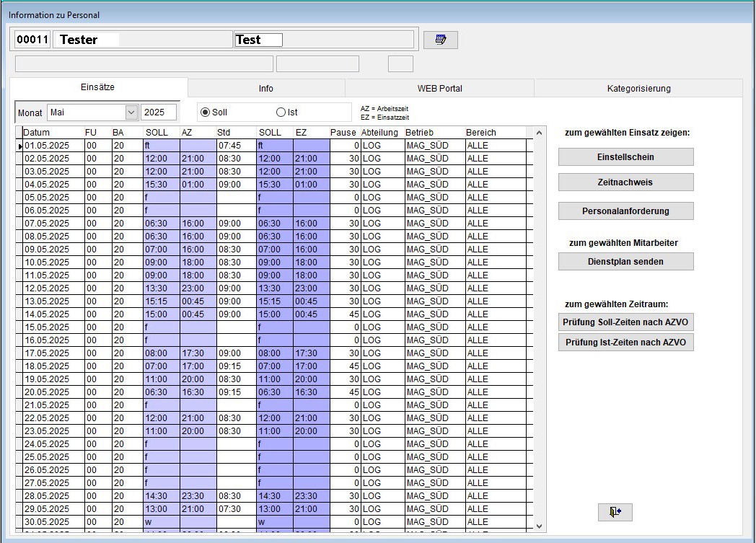Screen dimensions: 756x543
Task: Click the AZ column header
Action: tap(198, 133)
